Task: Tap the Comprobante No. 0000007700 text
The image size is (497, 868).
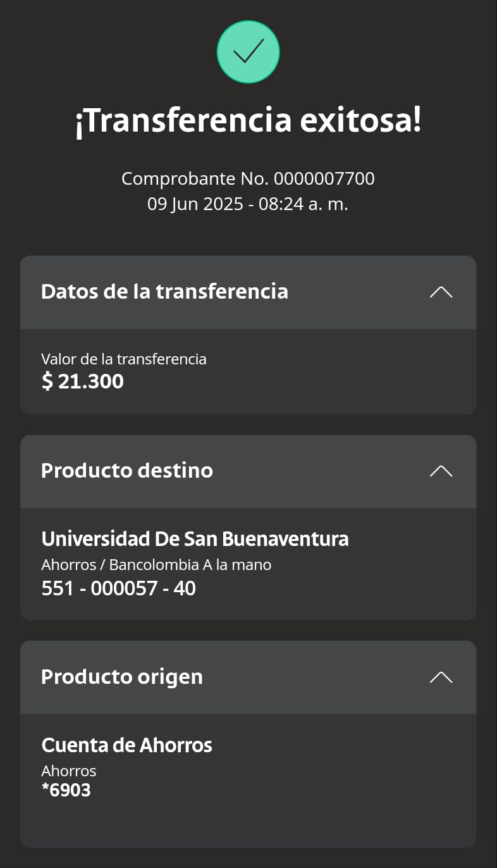Action: click(248, 179)
